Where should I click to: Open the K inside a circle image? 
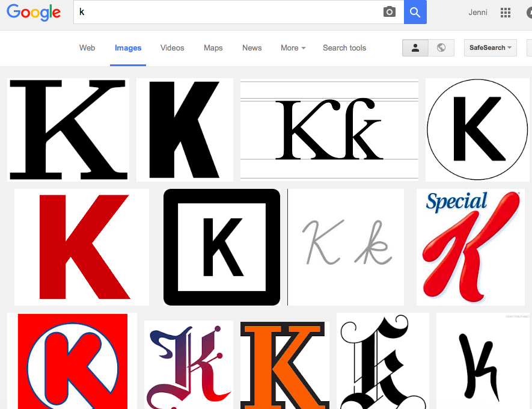coord(477,130)
